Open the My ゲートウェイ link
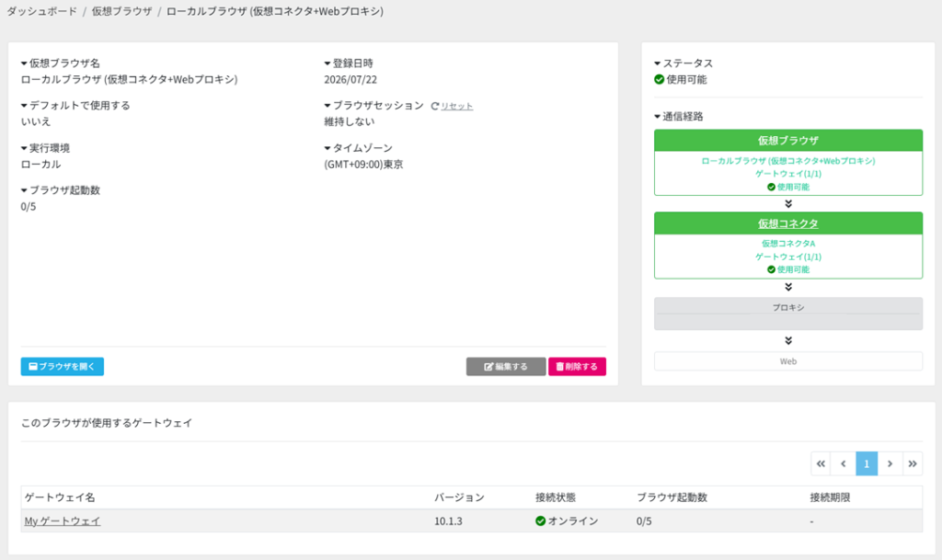Image resolution: width=942 pixels, height=560 pixels. click(x=63, y=521)
